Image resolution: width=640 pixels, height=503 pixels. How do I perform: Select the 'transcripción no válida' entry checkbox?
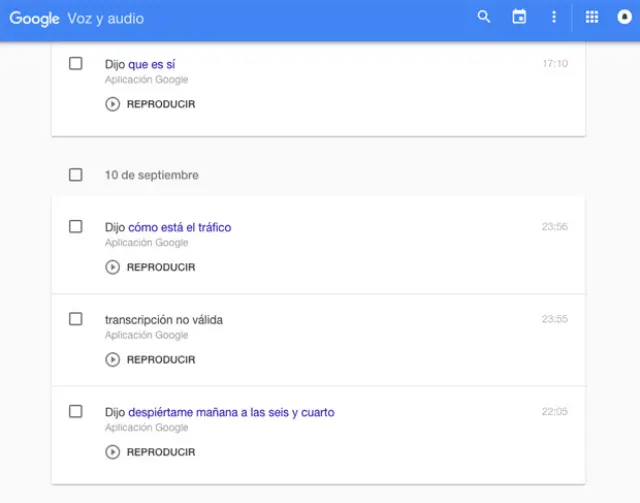76,319
